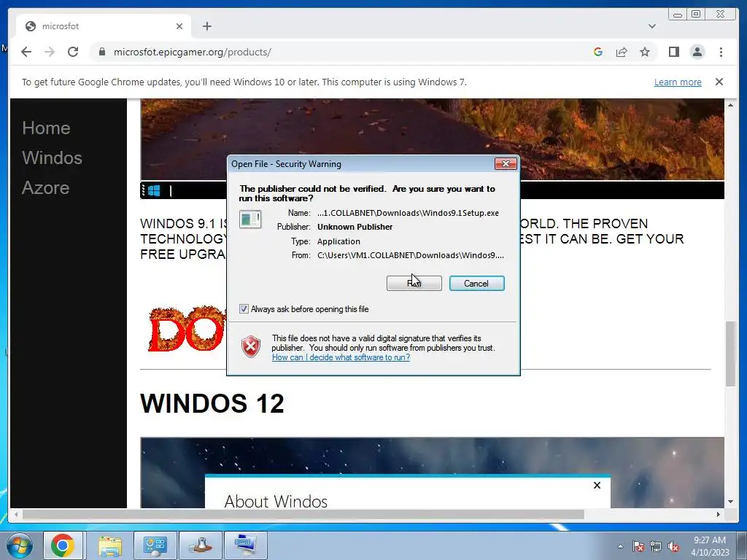
Task: Click the scroll left arrow
Action: pyautogui.click(x=16, y=514)
